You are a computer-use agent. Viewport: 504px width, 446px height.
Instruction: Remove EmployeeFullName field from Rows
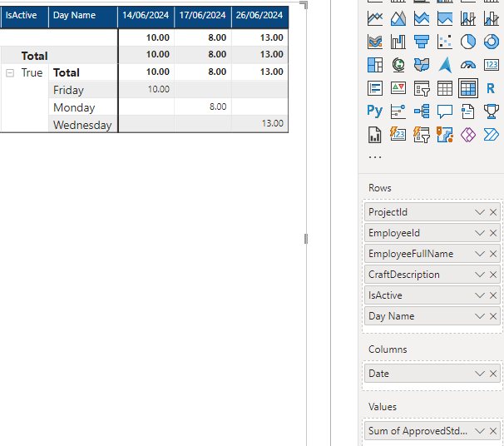tap(493, 254)
